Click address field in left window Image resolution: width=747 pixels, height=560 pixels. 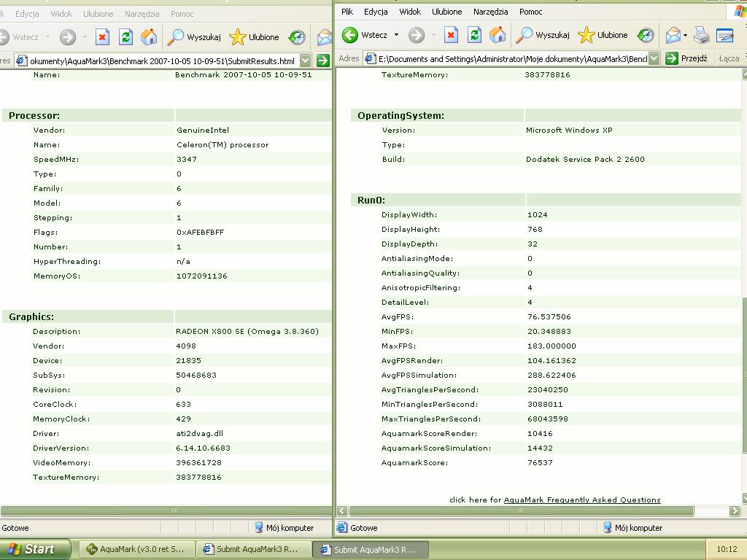click(x=162, y=61)
